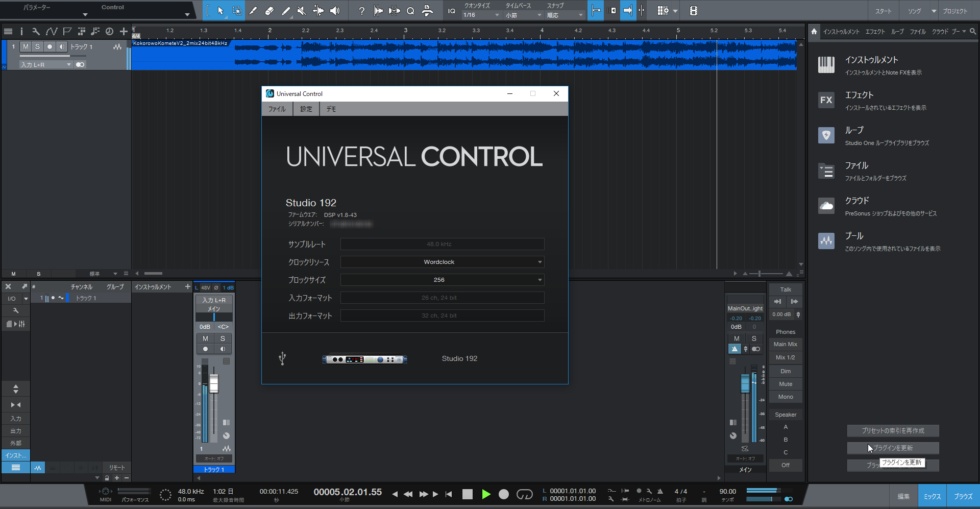980x509 pixels.
Task: Click the Stop transport button
Action: [x=468, y=494]
